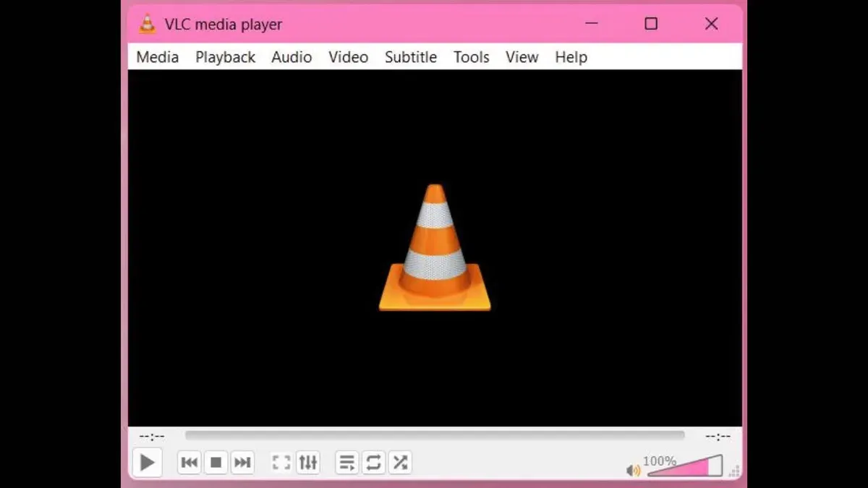Skip to the next media track
The height and width of the screenshot is (488, 868).
click(242, 463)
